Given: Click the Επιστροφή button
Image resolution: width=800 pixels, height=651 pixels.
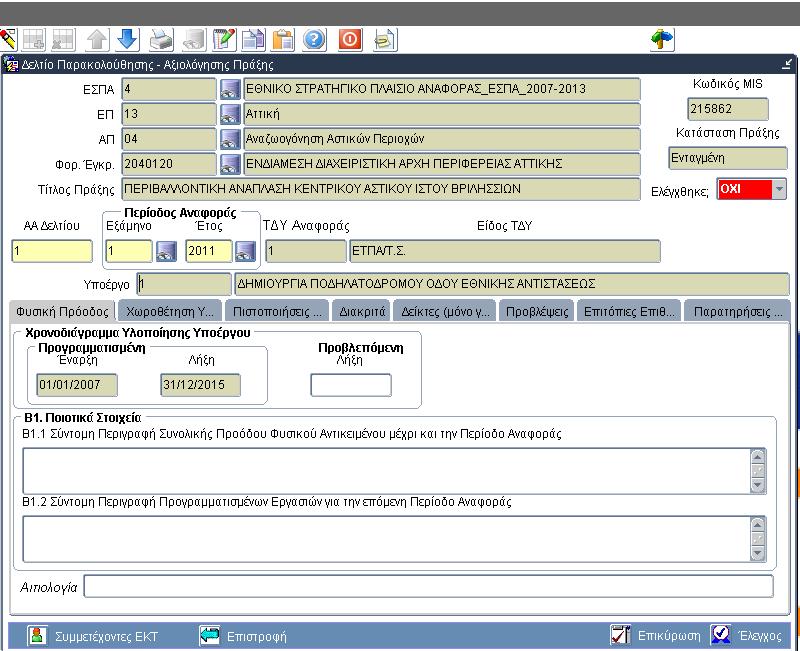Looking at the screenshot, I should coord(243,636).
